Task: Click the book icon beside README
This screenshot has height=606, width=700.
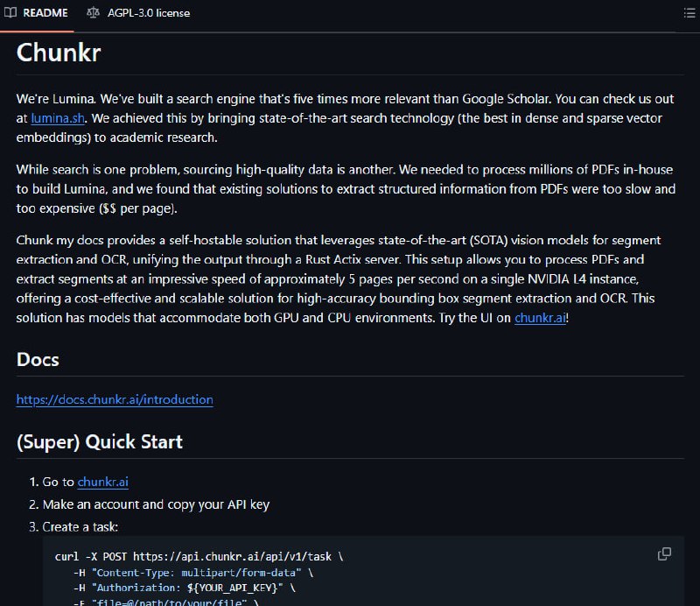Action: pos(10,12)
